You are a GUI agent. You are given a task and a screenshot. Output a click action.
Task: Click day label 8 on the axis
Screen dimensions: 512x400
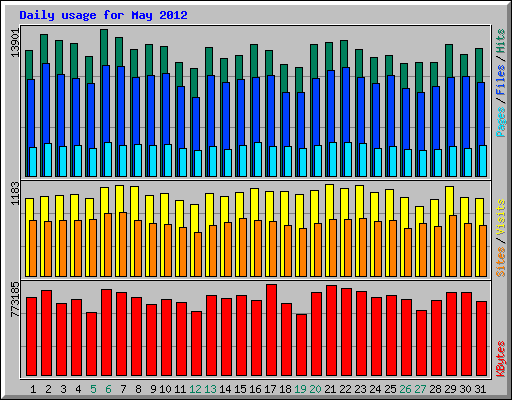tap(138, 389)
